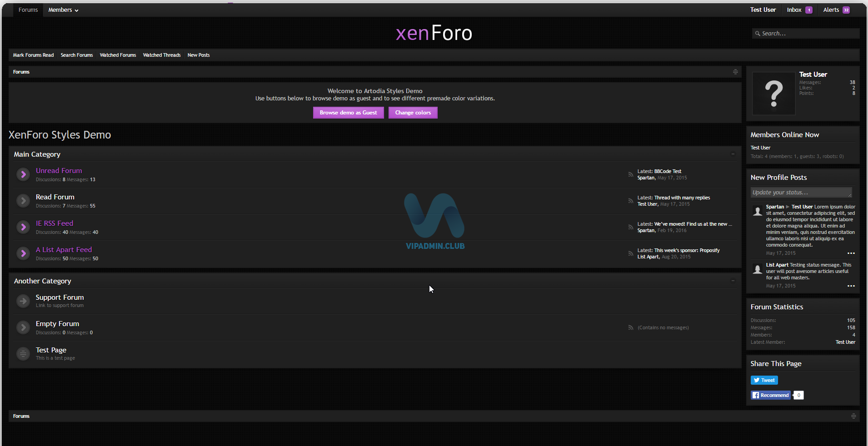Viewport: 868px width, 446px height.
Task: Click the Inbox unread count badge
Action: [x=809, y=10]
